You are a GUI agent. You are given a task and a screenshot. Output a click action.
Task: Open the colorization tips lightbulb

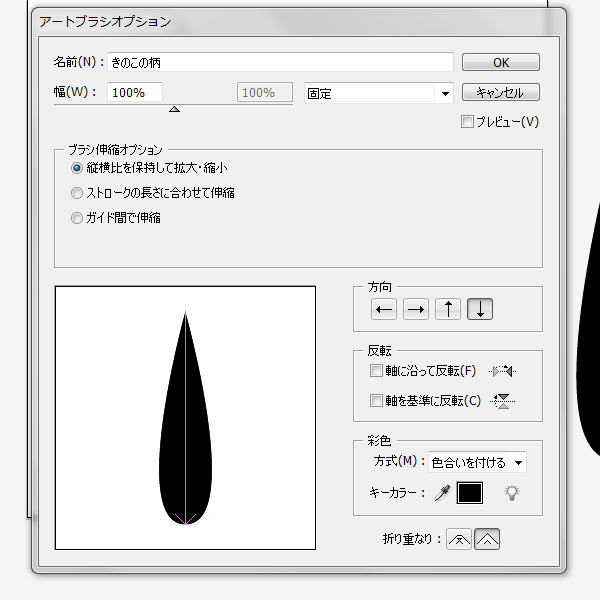(512, 493)
